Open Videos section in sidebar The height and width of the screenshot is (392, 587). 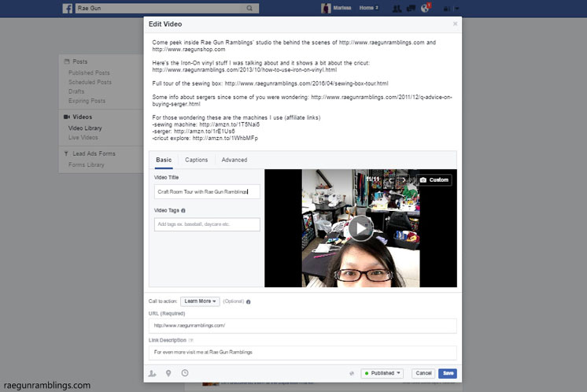tap(82, 116)
